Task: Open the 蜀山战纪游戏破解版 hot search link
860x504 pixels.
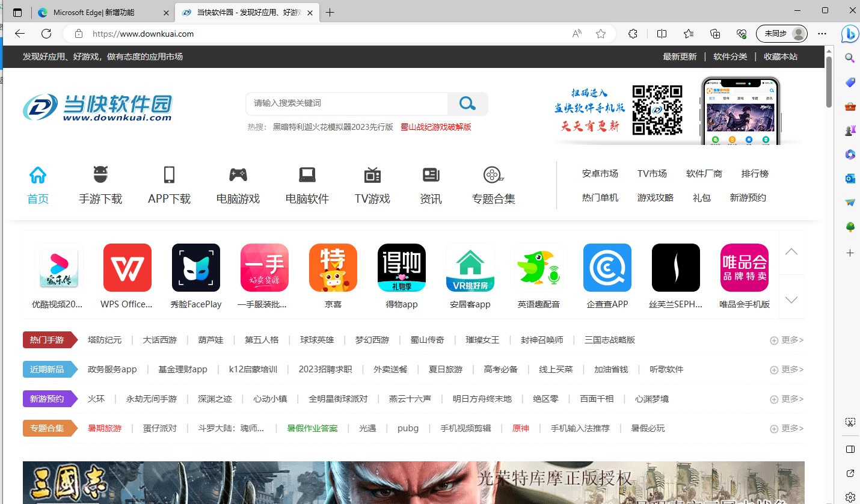Action: [x=436, y=127]
